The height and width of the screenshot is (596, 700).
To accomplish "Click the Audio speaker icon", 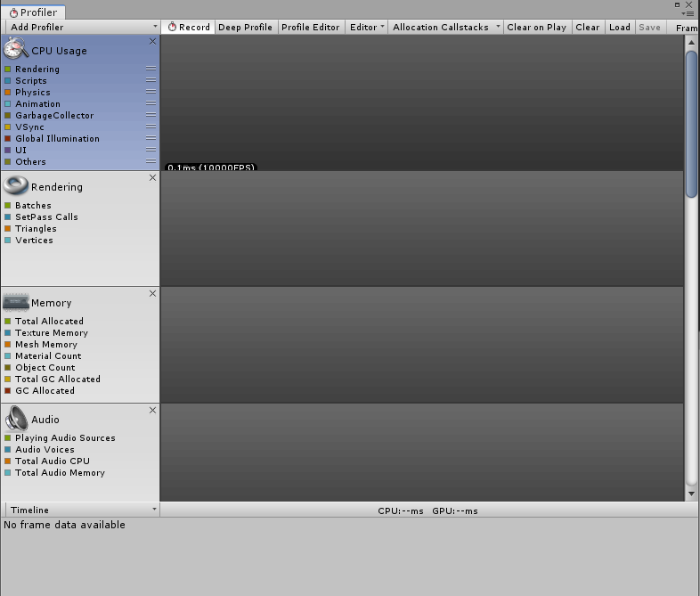I will tap(16, 418).
